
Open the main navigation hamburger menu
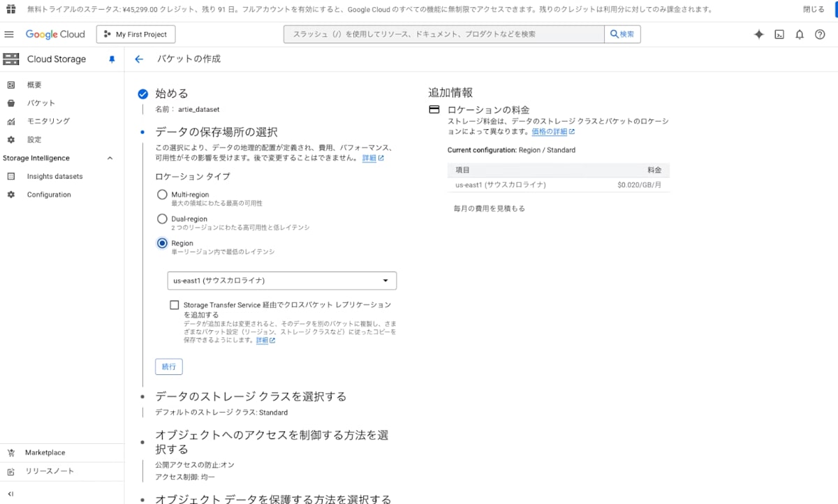(9, 34)
